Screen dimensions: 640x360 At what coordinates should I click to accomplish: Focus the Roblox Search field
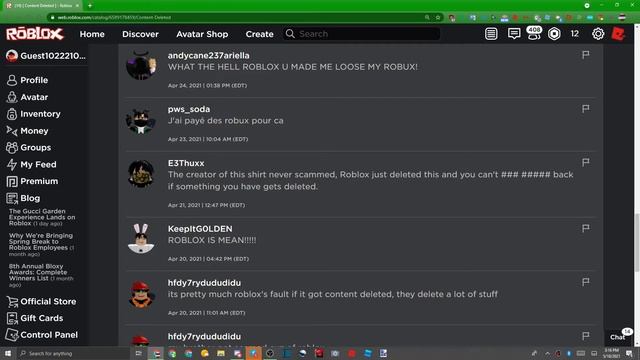click(362, 34)
